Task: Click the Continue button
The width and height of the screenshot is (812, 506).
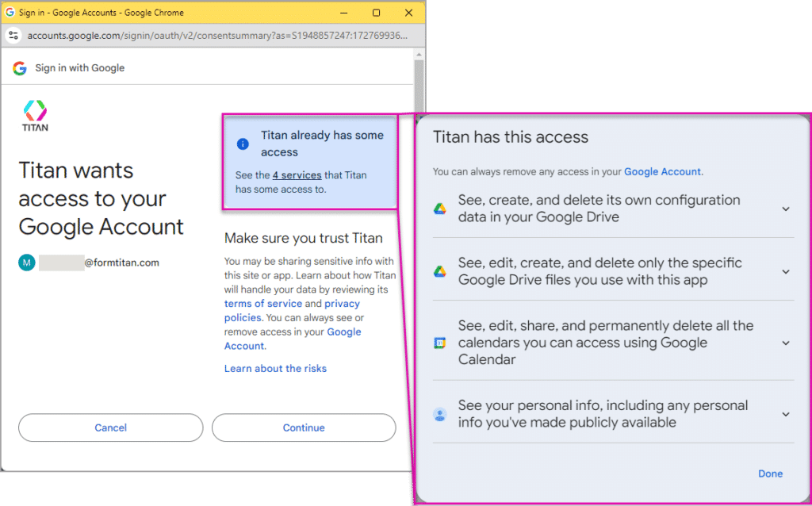Action: pos(304,427)
